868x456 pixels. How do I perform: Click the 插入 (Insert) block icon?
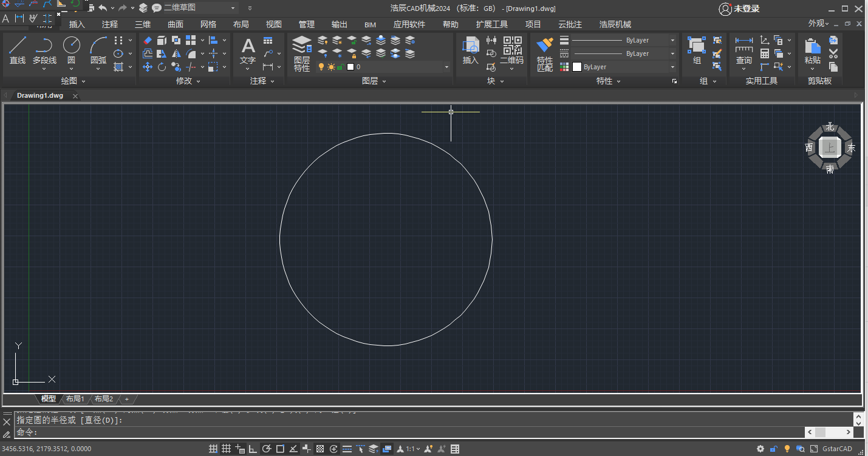pos(471,50)
